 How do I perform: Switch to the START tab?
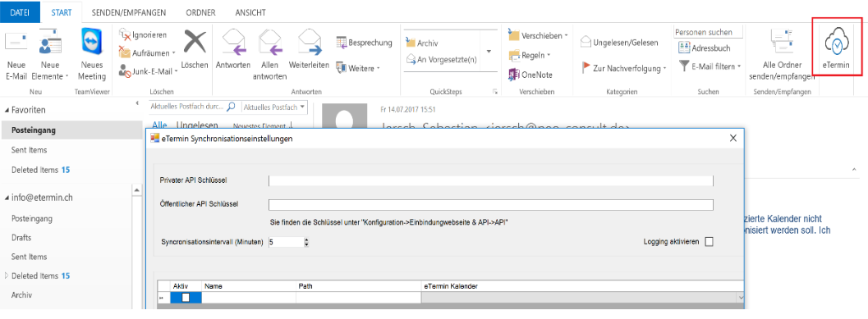(62, 12)
